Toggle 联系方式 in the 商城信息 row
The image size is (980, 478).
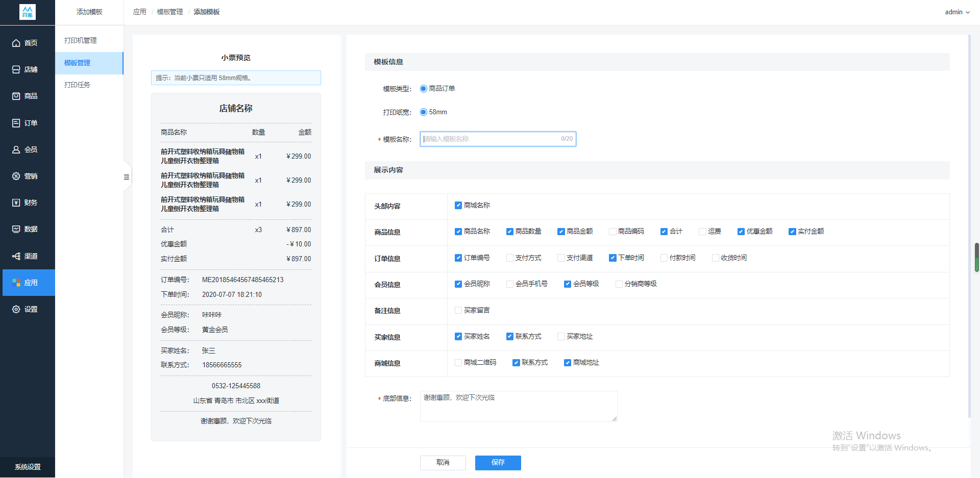(x=516, y=363)
